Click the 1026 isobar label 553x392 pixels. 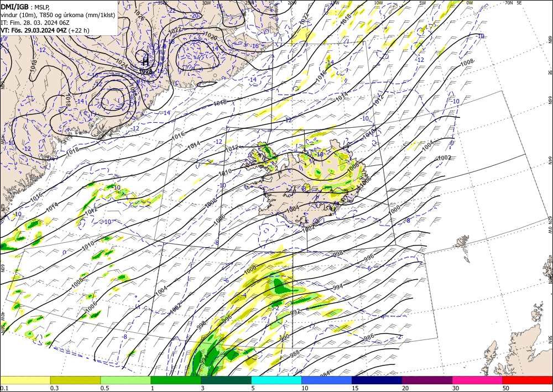(x=140, y=15)
